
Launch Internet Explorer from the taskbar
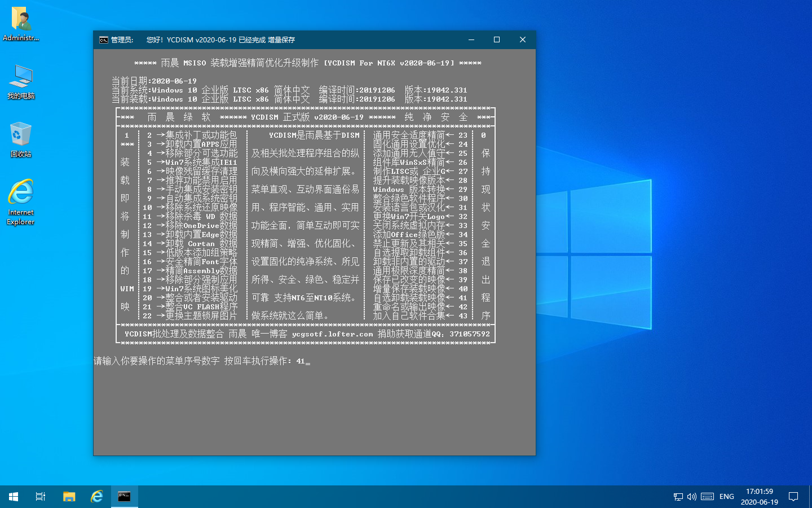tap(96, 497)
